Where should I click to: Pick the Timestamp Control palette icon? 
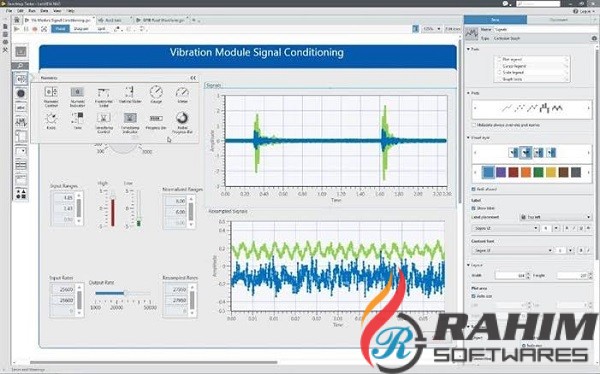click(104, 118)
